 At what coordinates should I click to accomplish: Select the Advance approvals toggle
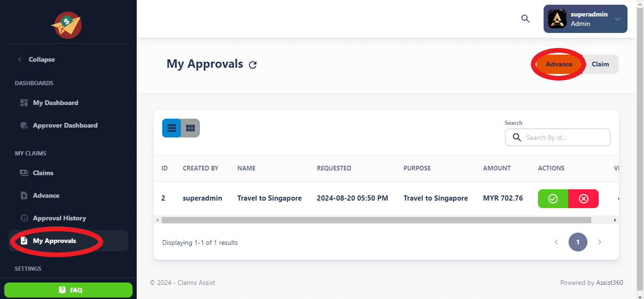point(559,65)
